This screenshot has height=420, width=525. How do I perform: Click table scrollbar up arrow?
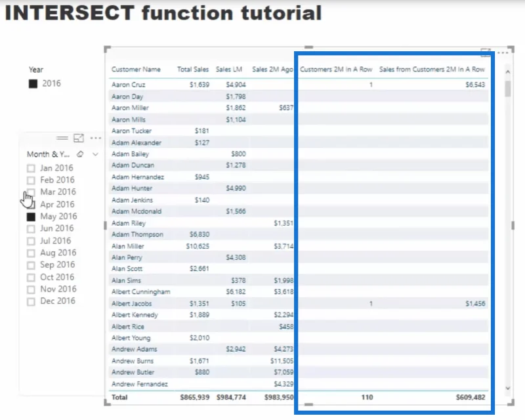point(507,72)
